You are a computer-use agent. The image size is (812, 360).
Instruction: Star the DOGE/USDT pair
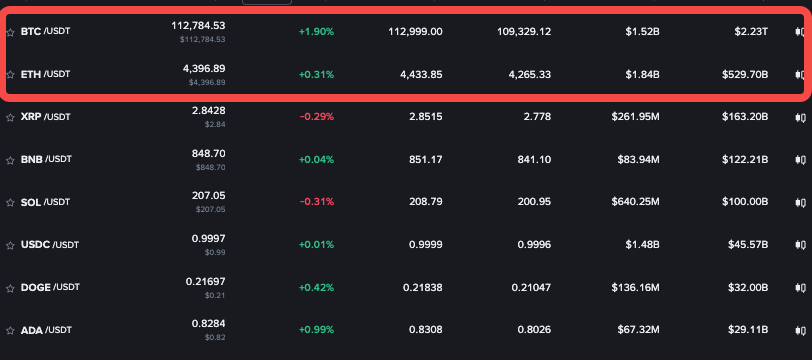(x=10, y=287)
